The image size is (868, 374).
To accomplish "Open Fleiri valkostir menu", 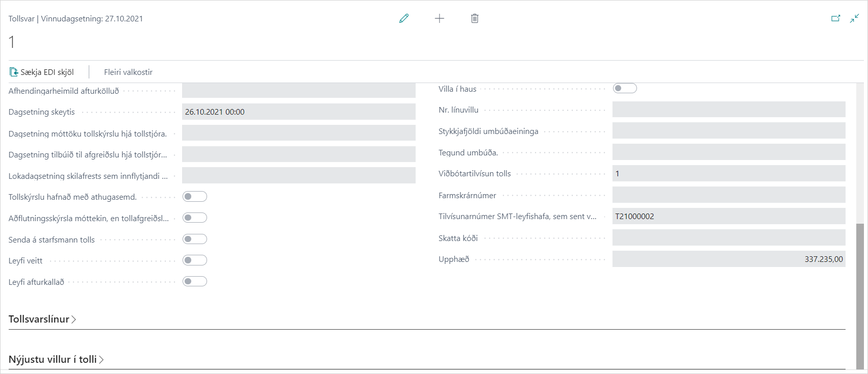I will pos(128,72).
